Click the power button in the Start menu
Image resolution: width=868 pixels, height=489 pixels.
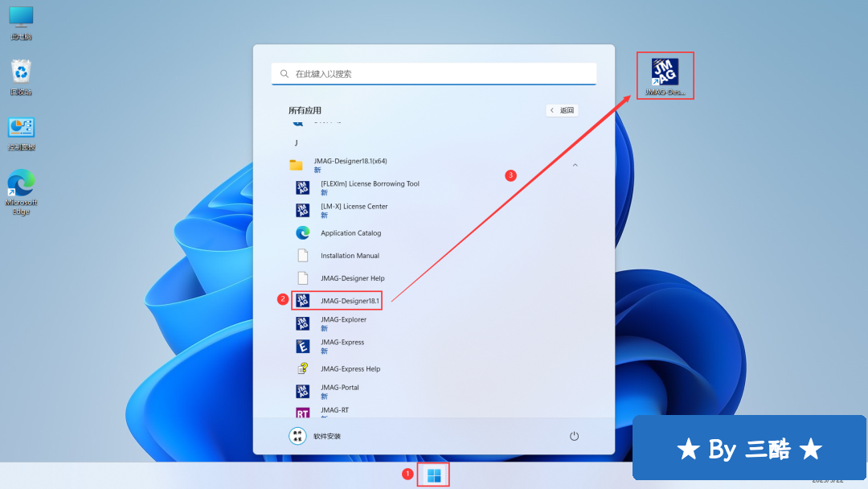(x=574, y=437)
